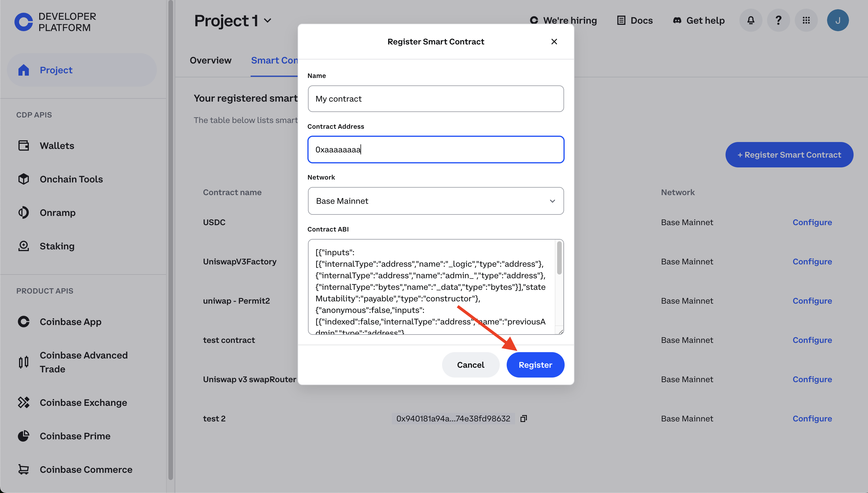
Task: Click the Coinbase Prime pie icon
Action: [x=23, y=436]
